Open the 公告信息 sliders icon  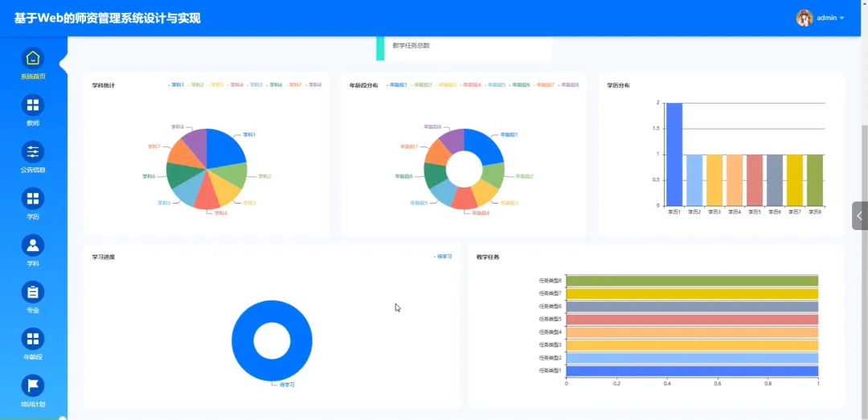pyautogui.click(x=33, y=152)
